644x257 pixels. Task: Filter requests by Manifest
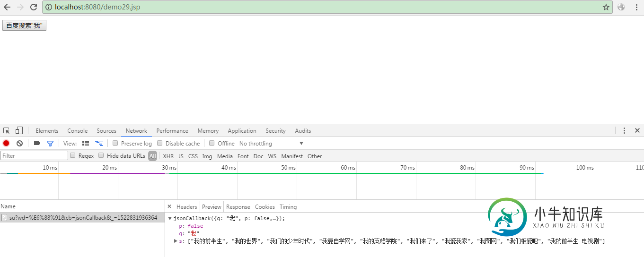tap(292, 156)
